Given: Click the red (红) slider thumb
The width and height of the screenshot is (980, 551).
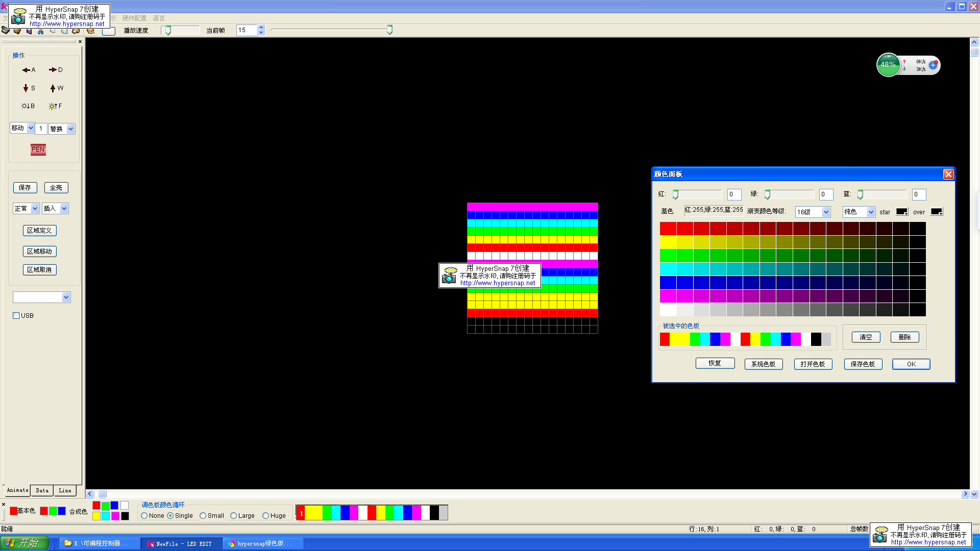Looking at the screenshot, I should 676,194.
